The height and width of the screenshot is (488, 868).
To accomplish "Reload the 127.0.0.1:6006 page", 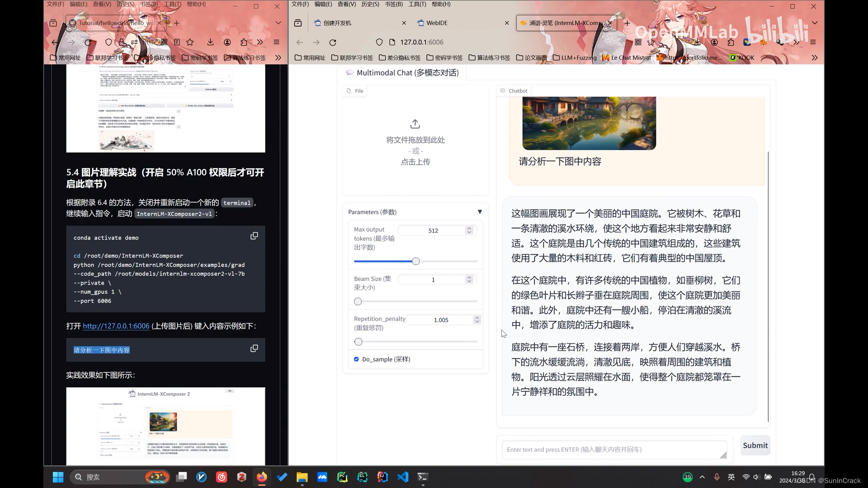I will 333,42.
